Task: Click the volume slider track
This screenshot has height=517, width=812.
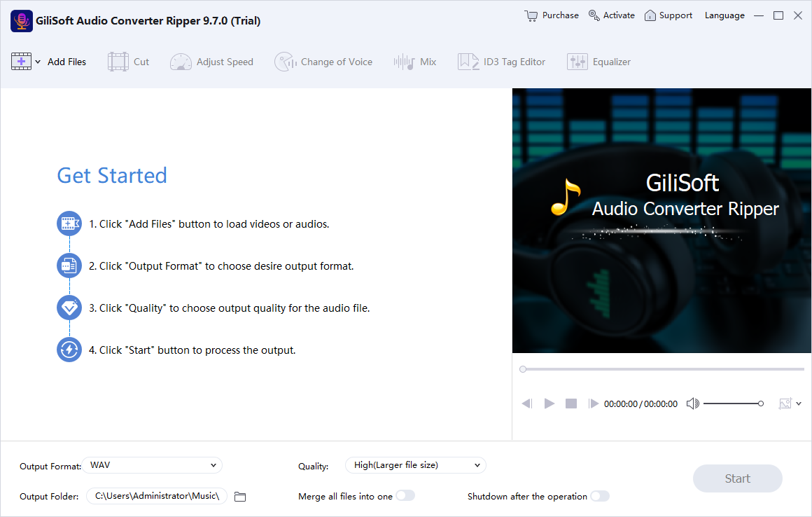Action: [734, 404]
